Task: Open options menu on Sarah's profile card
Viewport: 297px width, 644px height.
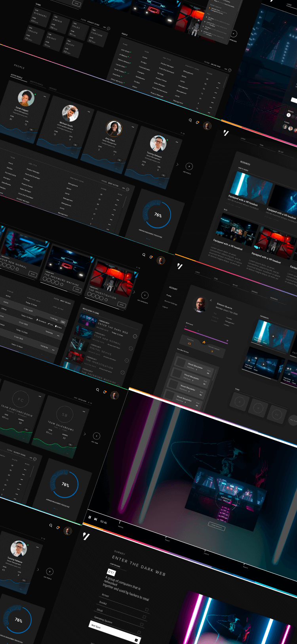Action: [x=45, y=96]
